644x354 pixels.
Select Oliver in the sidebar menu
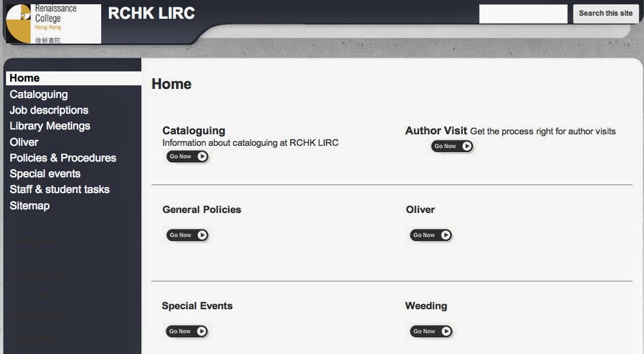click(24, 142)
